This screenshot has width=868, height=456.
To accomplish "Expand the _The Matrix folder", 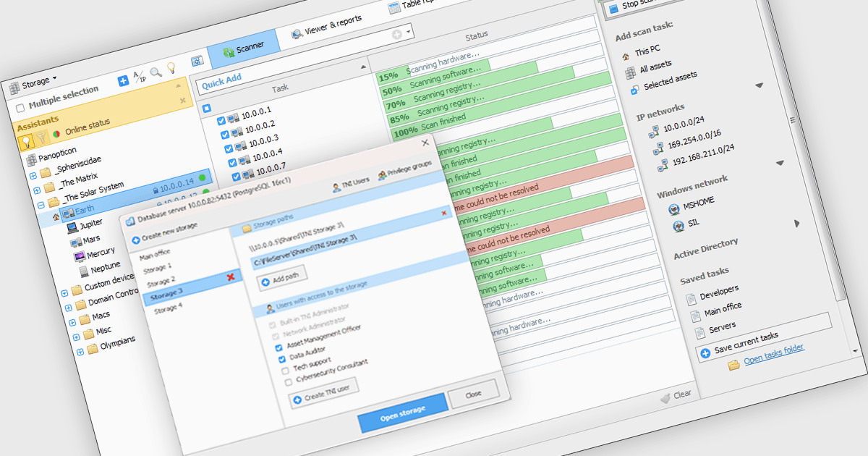I will [38, 190].
